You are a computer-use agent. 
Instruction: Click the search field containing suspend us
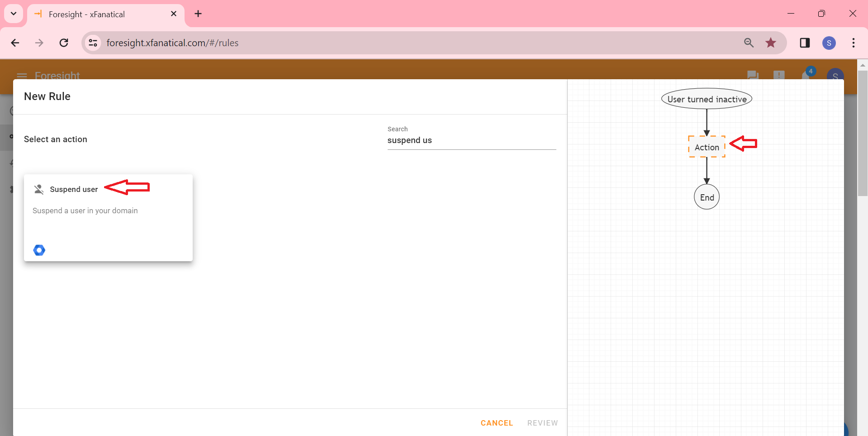point(471,140)
